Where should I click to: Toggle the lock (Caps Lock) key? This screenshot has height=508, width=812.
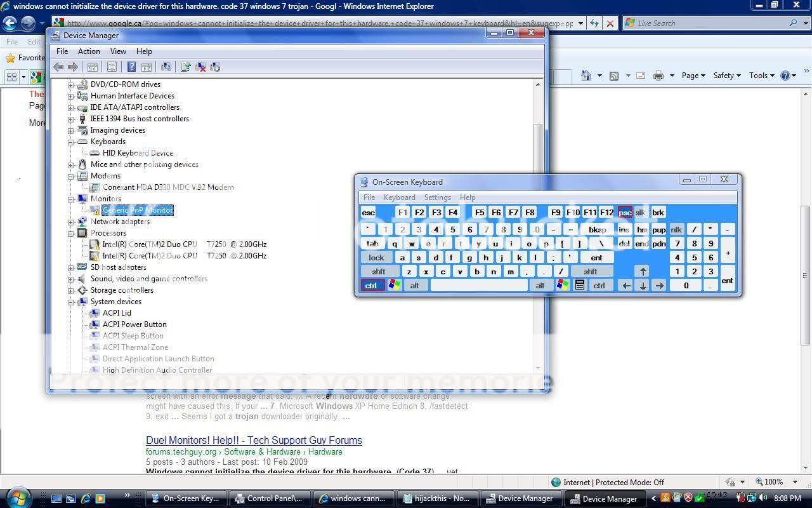376,258
